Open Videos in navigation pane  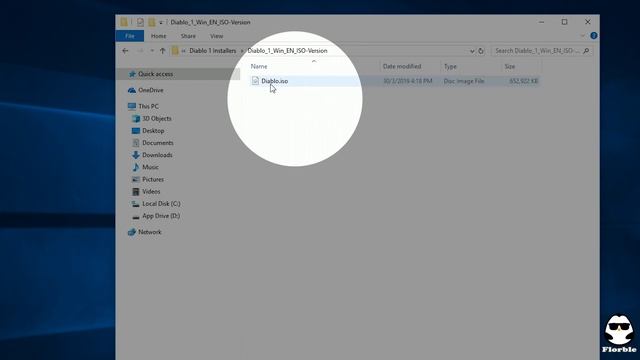[151, 191]
